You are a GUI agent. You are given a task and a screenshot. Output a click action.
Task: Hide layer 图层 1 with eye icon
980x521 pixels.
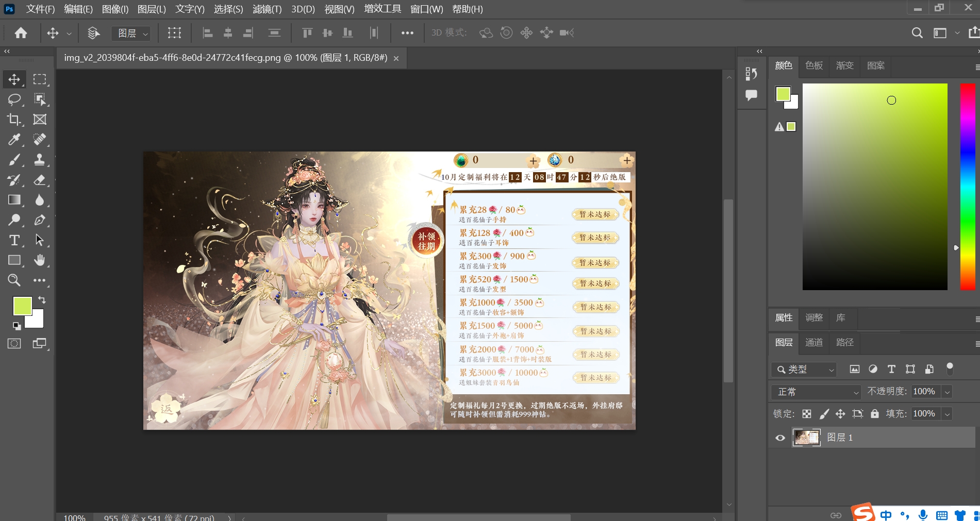coord(780,438)
